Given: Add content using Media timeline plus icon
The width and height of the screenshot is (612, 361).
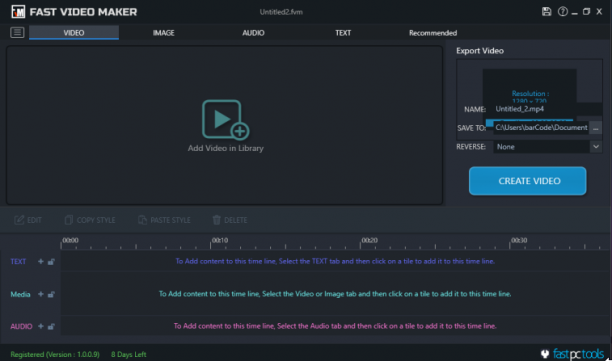Looking at the screenshot, I should (41, 294).
